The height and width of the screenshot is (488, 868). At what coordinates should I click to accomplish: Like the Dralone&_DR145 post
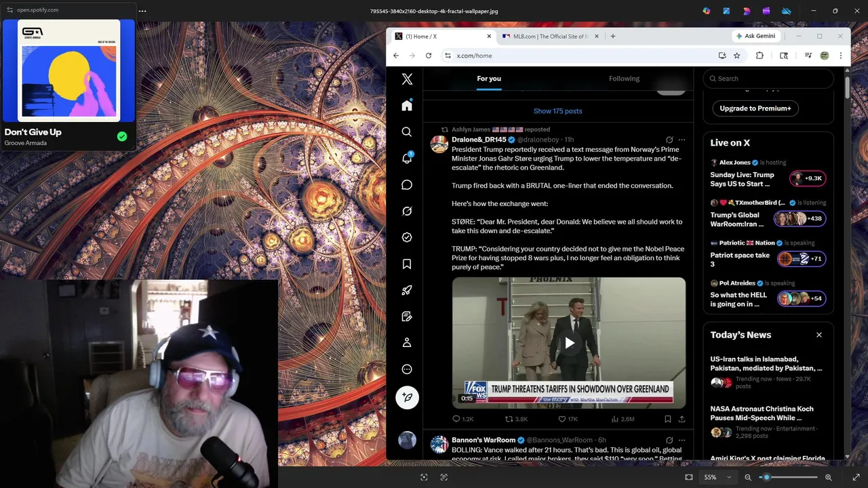pos(568,419)
